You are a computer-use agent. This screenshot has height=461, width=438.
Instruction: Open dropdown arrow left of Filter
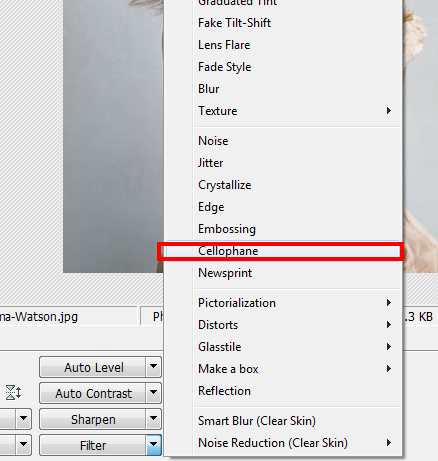(x=23, y=445)
